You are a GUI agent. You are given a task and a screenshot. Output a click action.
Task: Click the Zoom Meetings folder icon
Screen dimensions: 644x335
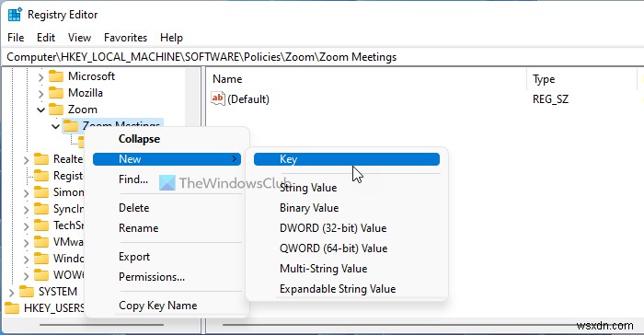tap(71, 126)
